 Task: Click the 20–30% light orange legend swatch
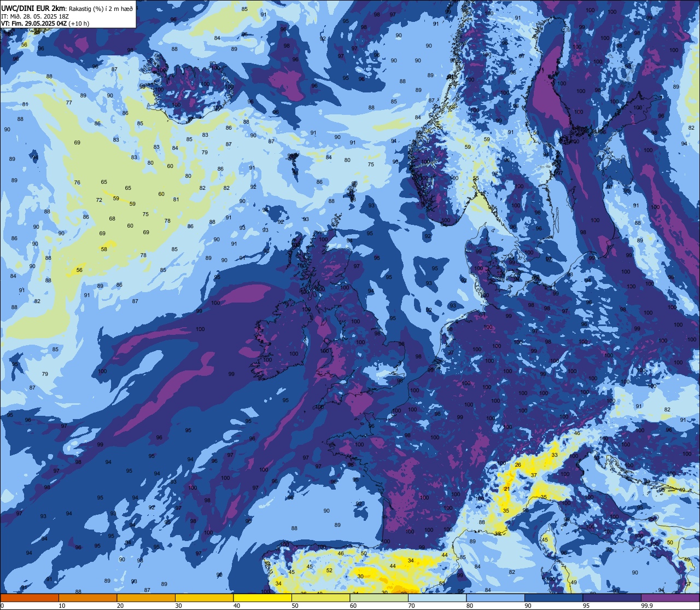tap(146, 597)
